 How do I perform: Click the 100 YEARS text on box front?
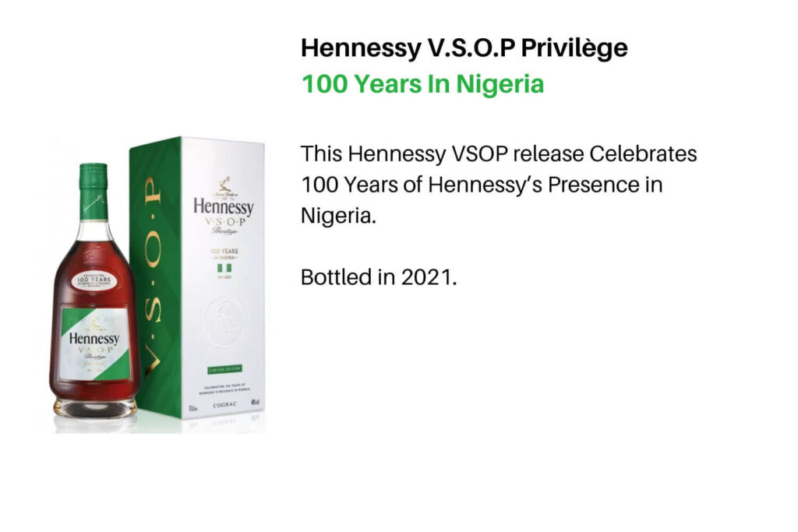coord(224,252)
